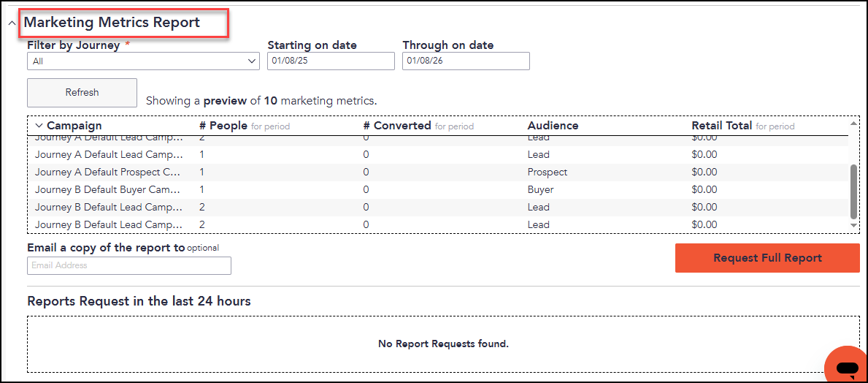Select the Audience column header
868x383 pixels.
[553, 126]
